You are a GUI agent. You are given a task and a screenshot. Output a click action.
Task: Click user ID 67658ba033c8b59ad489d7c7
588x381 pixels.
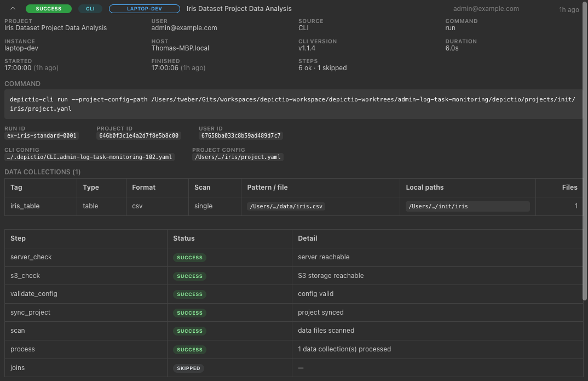241,135
